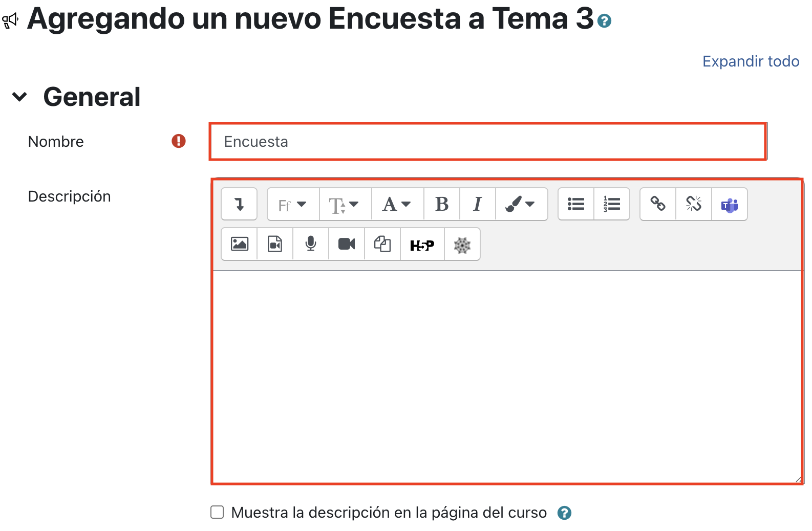Insert a media file
812x531 pixels.
click(x=275, y=244)
